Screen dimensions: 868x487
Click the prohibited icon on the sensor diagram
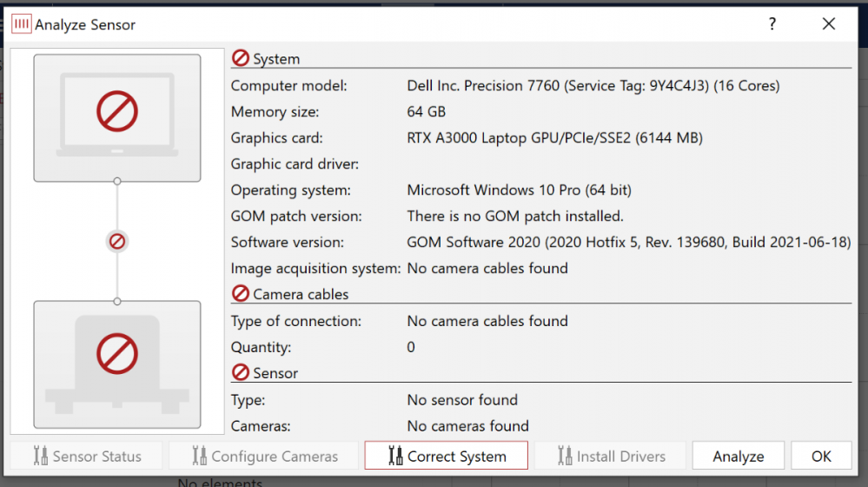pos(117,354)
